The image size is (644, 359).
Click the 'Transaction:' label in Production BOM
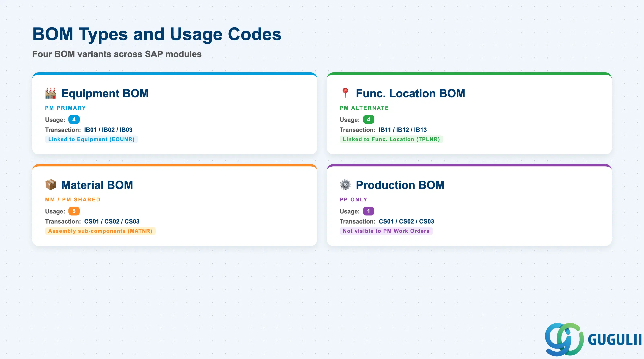coord(357,222)
